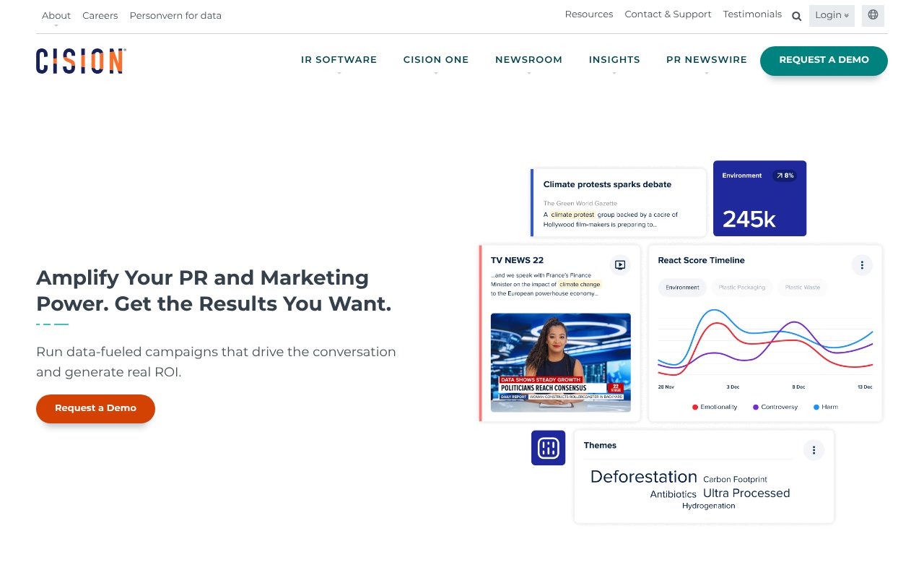Expand the Insights navigation dropdown
This screenshot has width=924, height=578.
pyautogui.click(x=614, y=60)
